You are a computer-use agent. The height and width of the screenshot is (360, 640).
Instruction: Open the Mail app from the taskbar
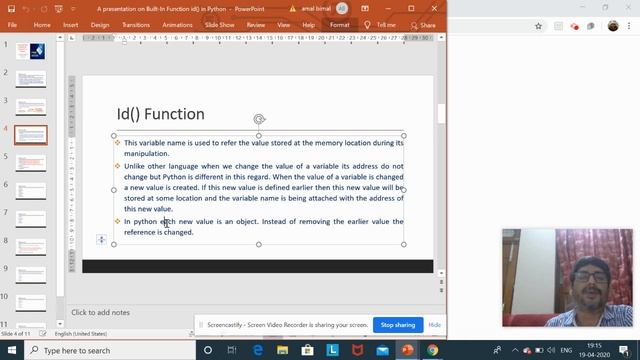coord(382,350)
